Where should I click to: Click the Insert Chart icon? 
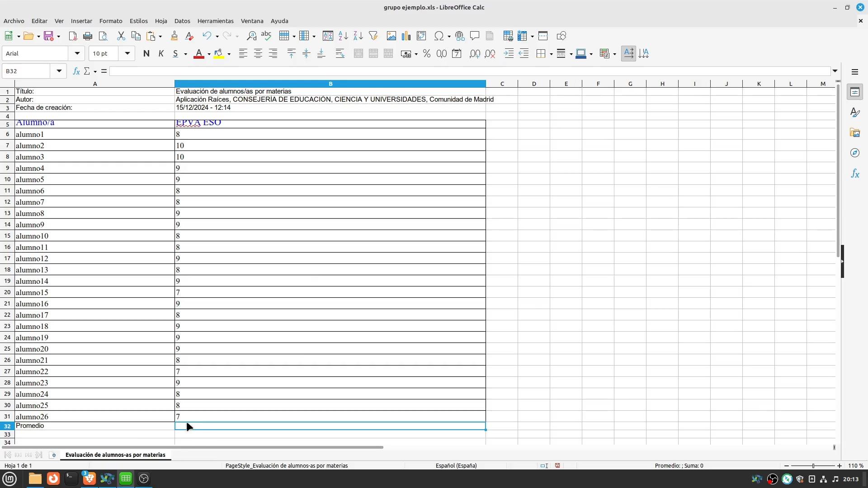pyautogui.click(x=406, y=36)
